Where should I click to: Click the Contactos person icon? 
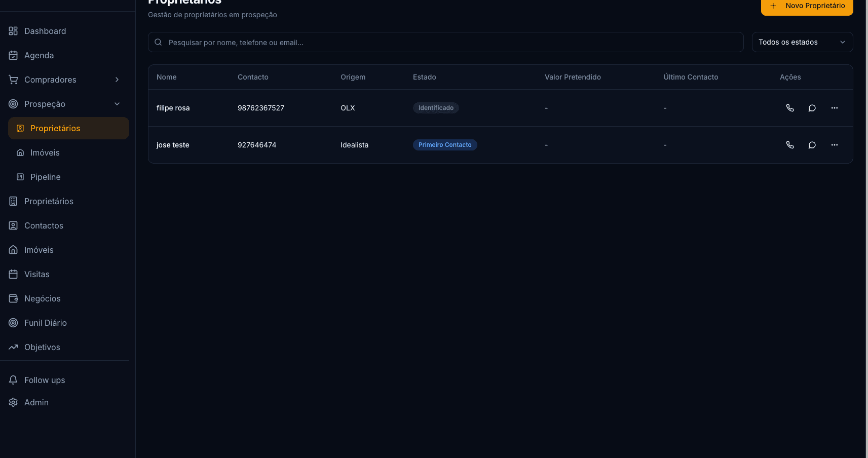pyautogui.click(x=13, y=225)
